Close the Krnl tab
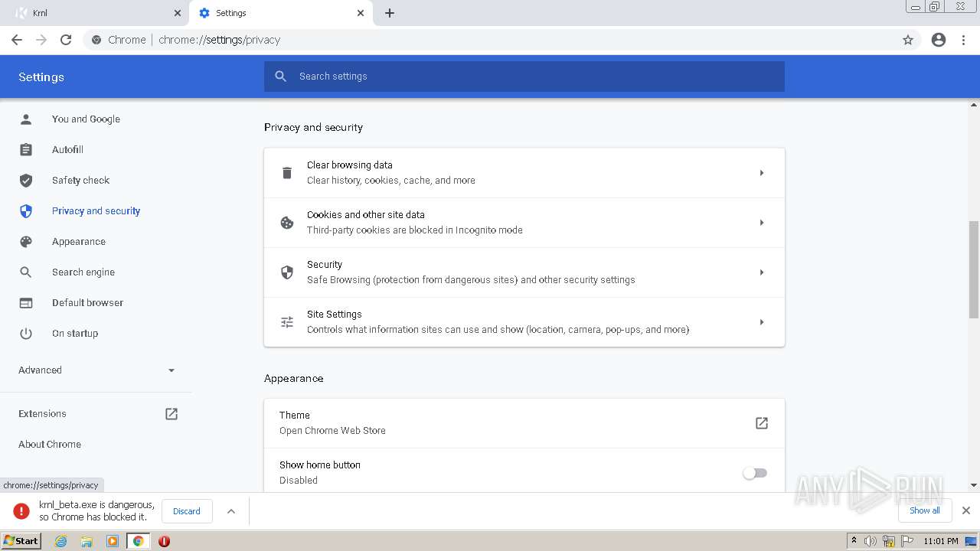The image size is (980, 551). click(x=178, y=13)
